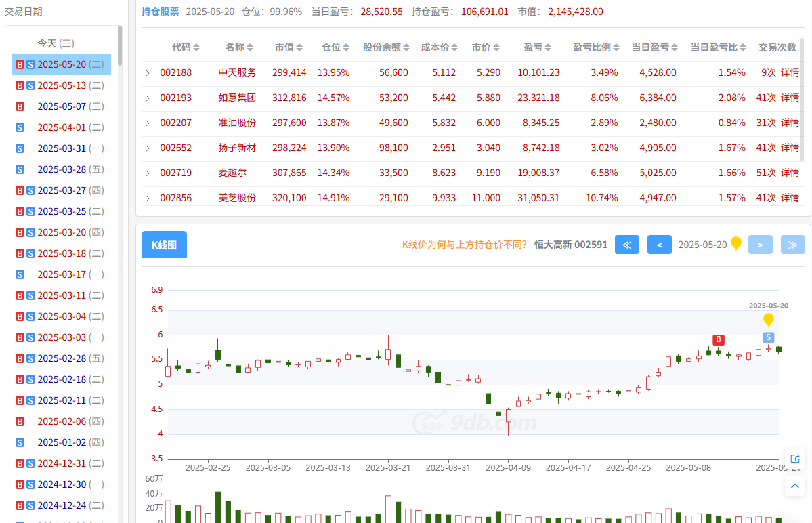The width and height of the screenshot is (812, 523).
Task: Click the 今天 (三) date header
Action: coord(56,43)
